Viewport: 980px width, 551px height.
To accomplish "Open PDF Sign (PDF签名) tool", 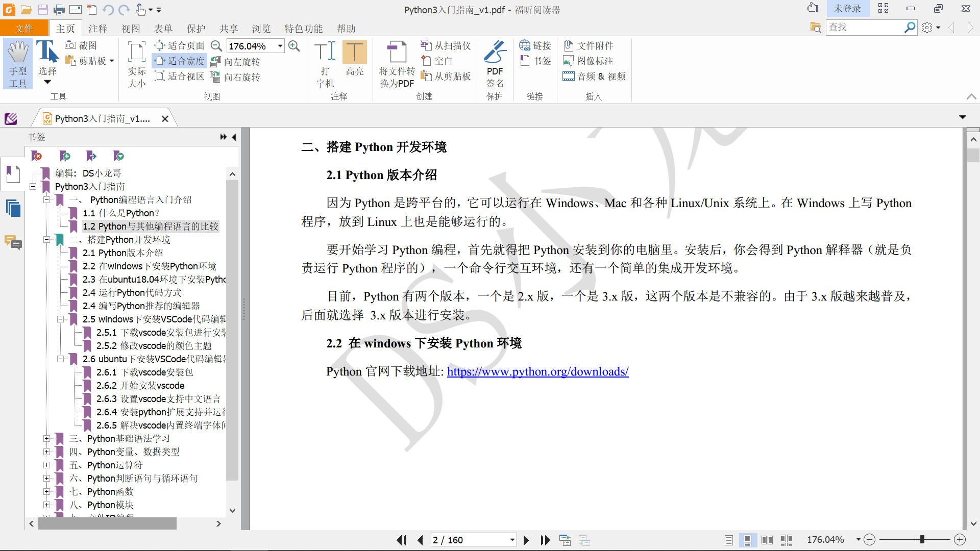I will coord(495,63).
